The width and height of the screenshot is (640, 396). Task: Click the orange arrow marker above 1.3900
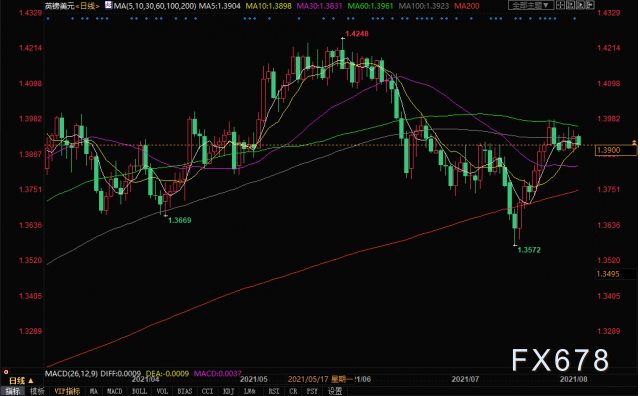(634, 142)
